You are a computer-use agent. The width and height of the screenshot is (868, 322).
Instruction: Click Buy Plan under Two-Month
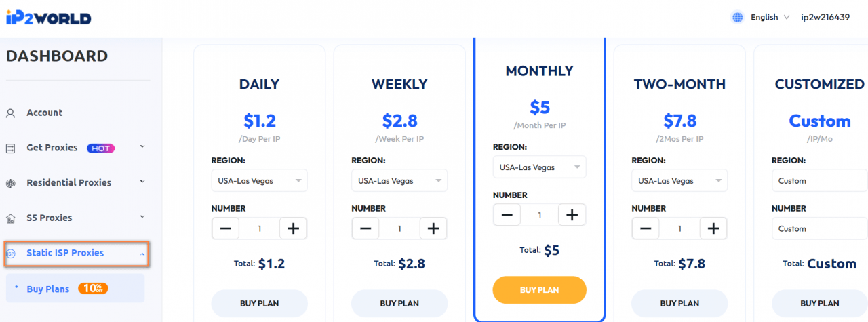pos(679,303)
